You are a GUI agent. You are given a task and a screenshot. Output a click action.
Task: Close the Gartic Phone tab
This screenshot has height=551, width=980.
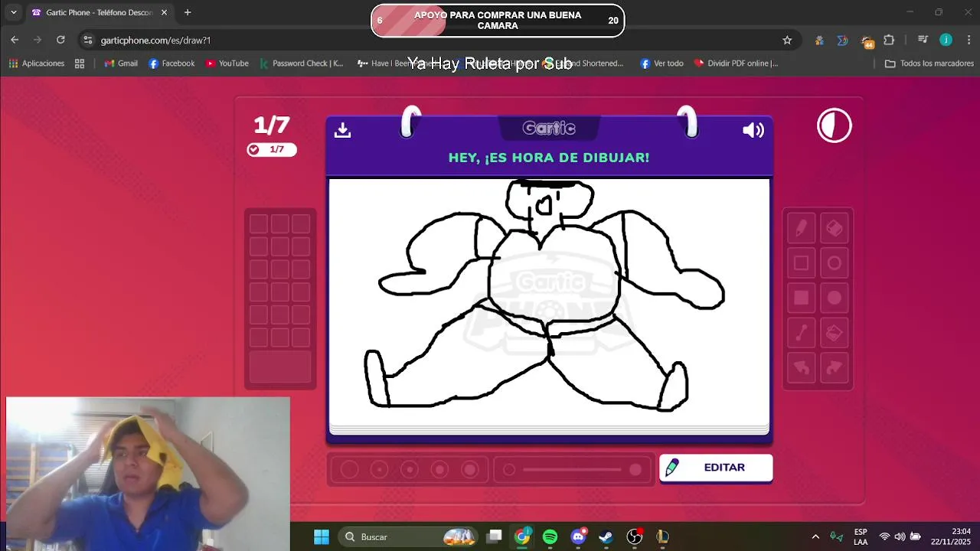pyautogui.click(x=164, y=12)
